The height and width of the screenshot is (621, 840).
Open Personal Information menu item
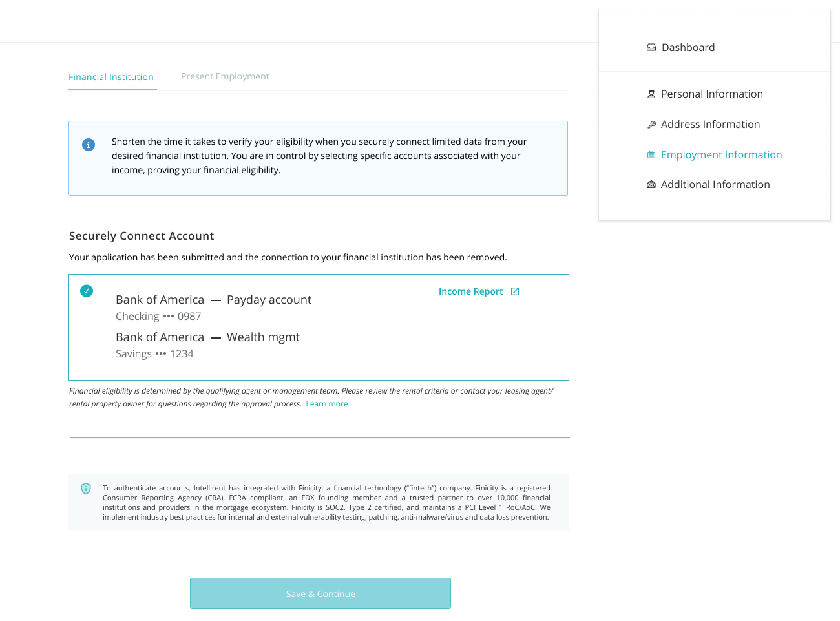[711, 94]
